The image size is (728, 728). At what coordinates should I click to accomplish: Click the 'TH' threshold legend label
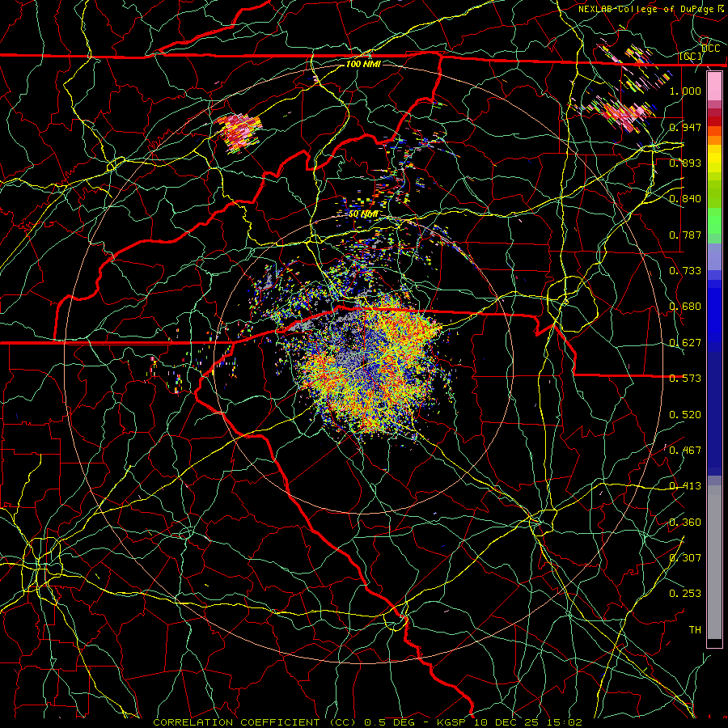coord(695,630)
